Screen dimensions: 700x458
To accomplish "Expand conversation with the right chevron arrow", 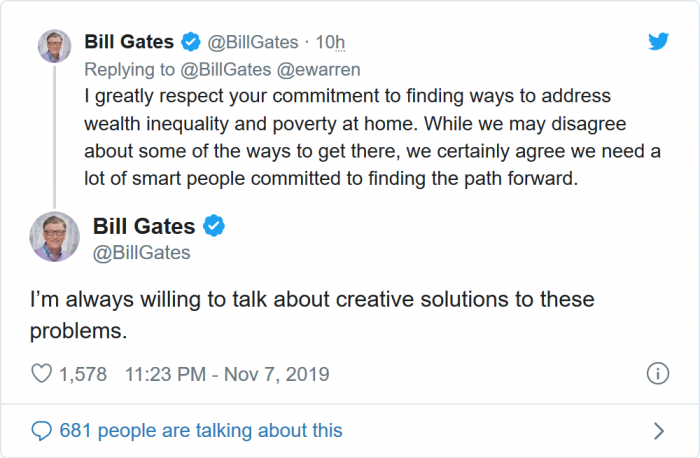I will 658,431.
